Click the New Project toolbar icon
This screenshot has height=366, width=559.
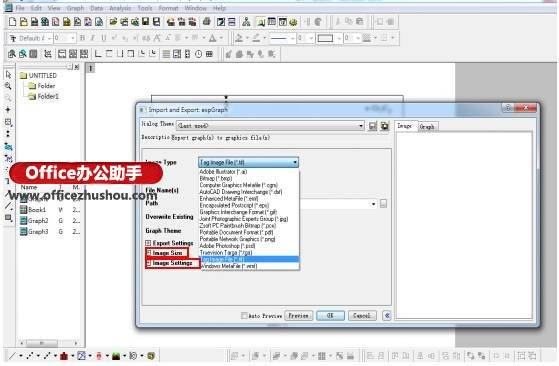coord(12,22)
